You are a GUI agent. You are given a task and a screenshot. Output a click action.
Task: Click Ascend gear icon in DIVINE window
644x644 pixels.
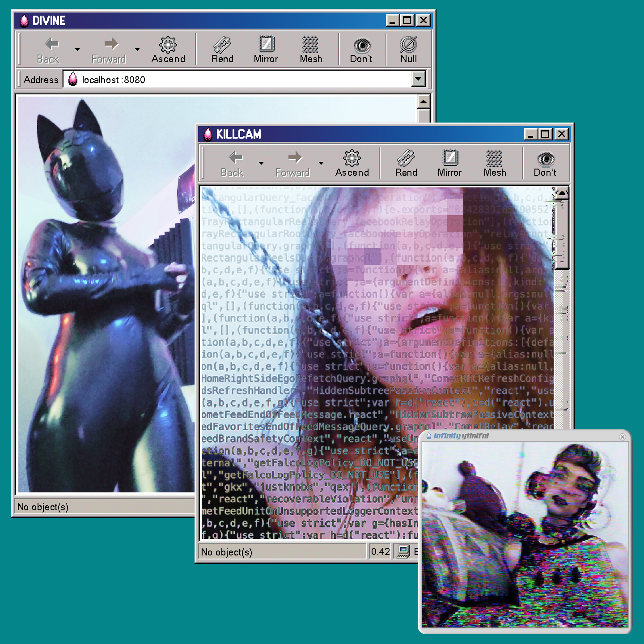pyautogui.click(x=168, y=45)
